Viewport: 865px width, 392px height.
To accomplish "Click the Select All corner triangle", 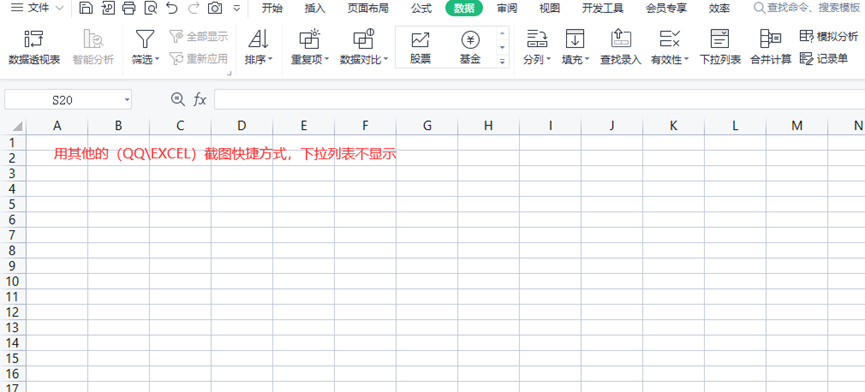I will (18, 126).
